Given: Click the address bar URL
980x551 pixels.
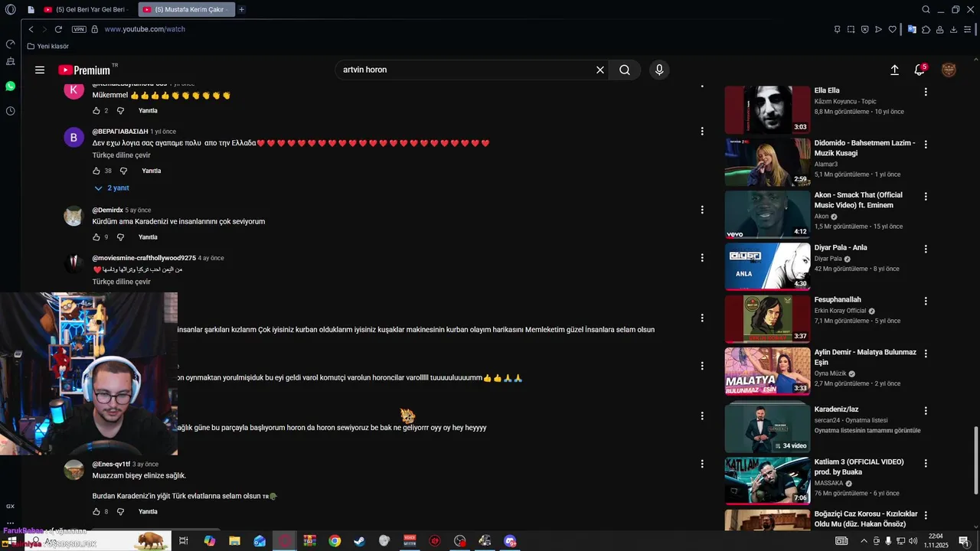Looking at the screenshot, I should click(145, 29).
